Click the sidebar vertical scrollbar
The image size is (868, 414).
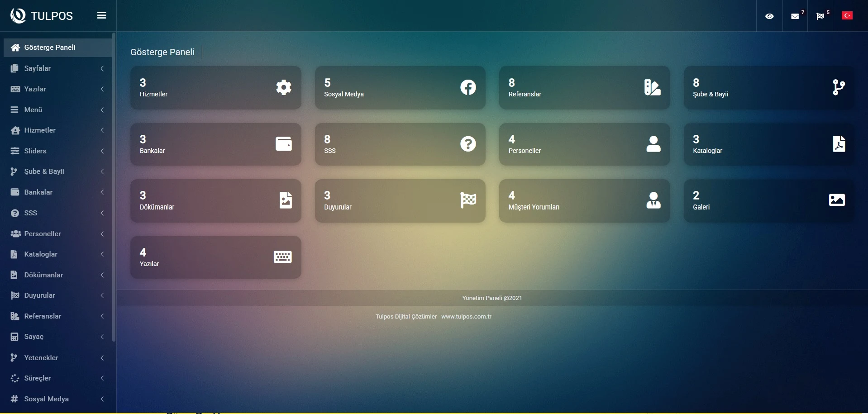click(114, 187)
